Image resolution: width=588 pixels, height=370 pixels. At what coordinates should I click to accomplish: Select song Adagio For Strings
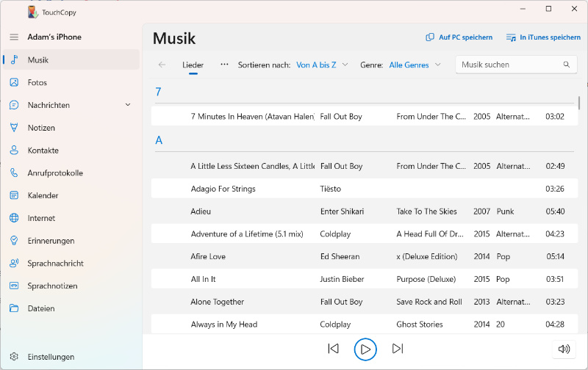tap(365, 189)
